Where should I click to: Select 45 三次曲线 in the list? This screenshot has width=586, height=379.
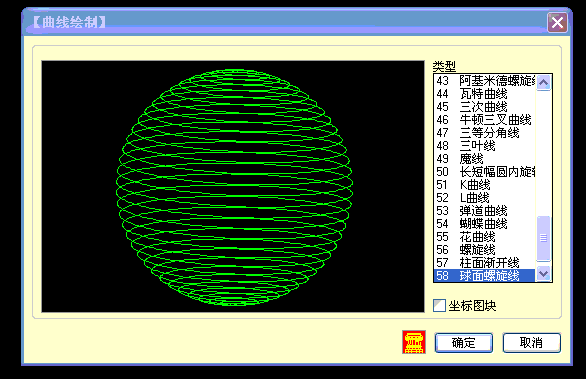[485, 107]
